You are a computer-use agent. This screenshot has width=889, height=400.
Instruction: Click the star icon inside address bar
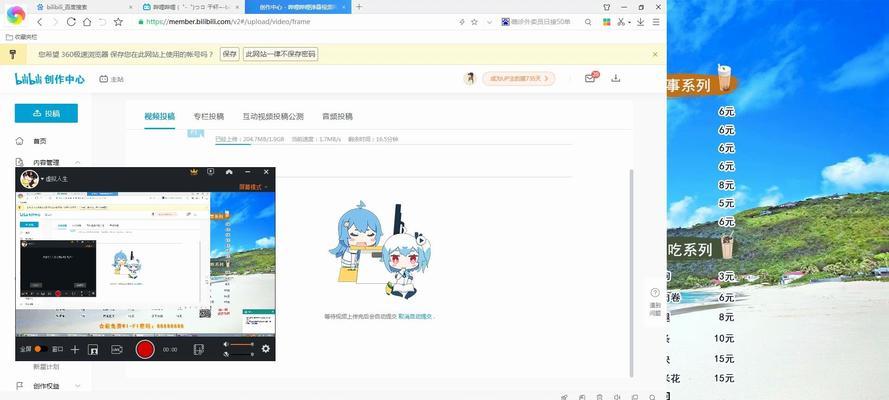pyautogui.click(x=475, y=22)
